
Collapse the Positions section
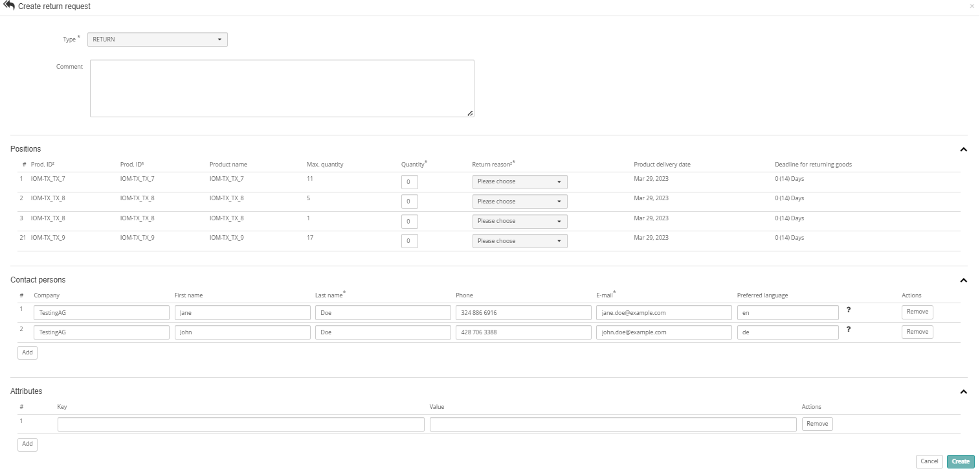click(x=963, y=149)
